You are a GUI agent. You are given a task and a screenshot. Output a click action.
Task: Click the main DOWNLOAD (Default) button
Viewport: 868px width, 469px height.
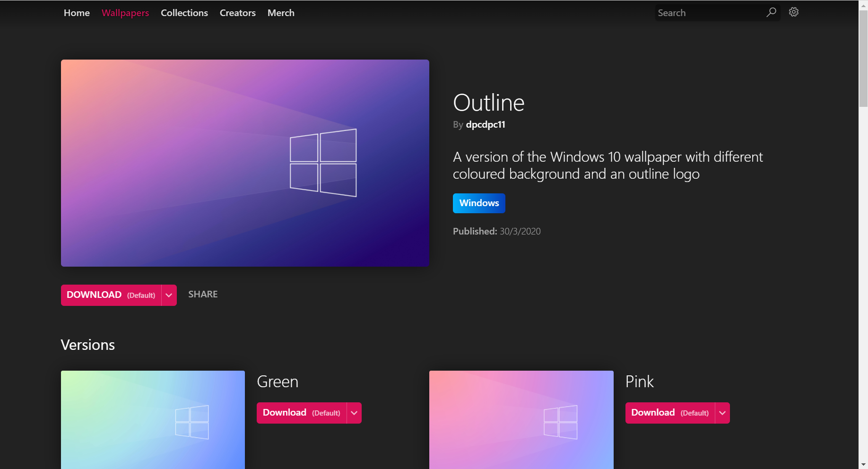coord(111,295)
